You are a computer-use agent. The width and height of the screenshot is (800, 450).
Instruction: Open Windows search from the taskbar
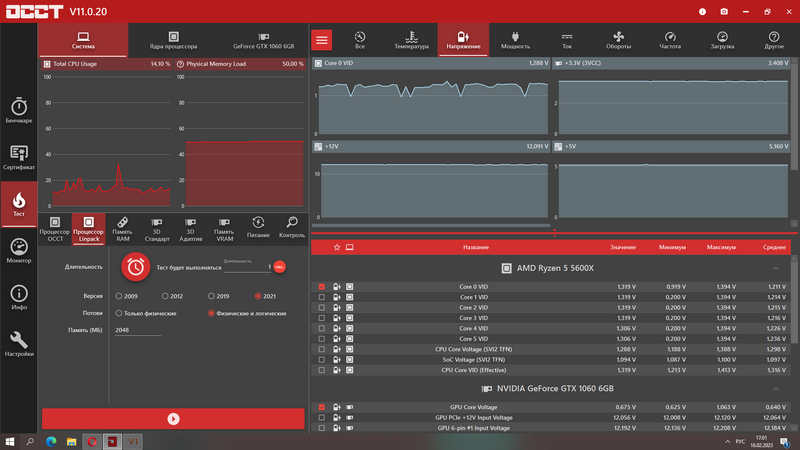tap(30, 441)
